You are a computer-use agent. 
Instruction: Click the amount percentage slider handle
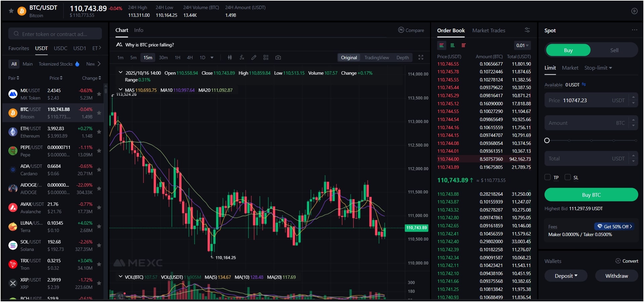tap(547, 141)
